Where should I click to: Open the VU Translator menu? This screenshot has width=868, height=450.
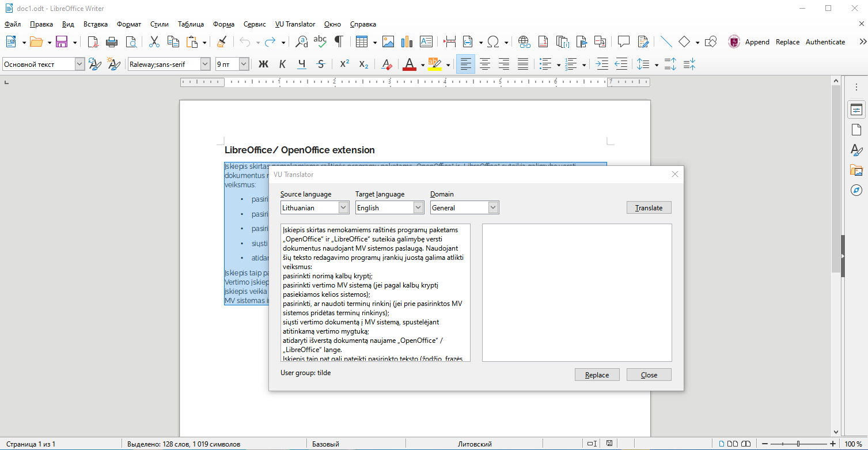pos(295,24)
